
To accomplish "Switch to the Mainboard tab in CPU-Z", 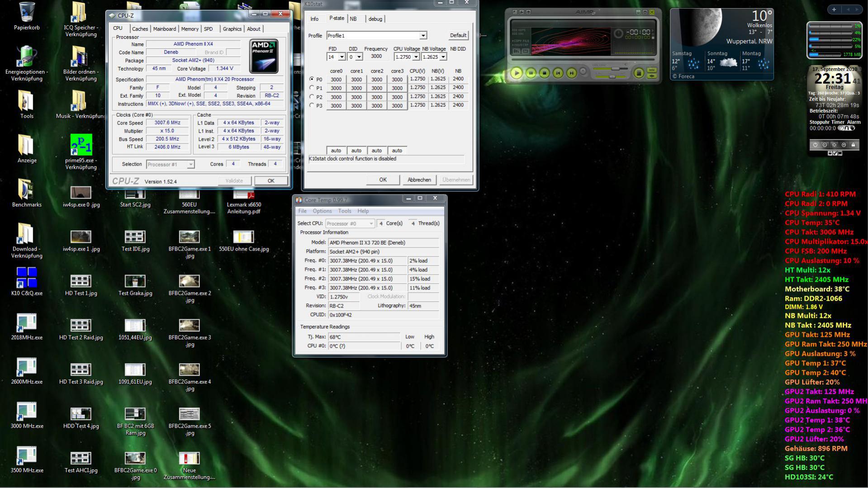I will (x=165, y=29).
